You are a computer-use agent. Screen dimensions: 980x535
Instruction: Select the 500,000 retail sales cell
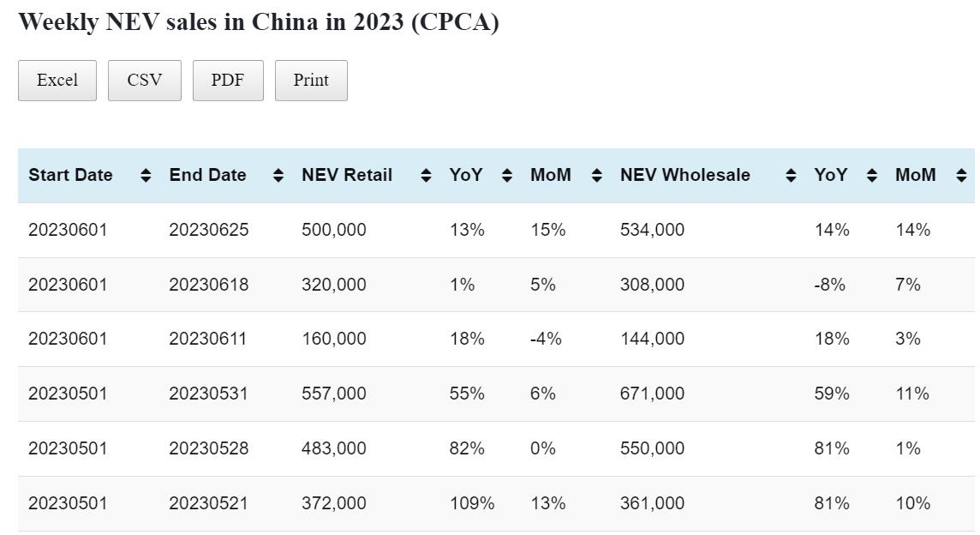333,230
